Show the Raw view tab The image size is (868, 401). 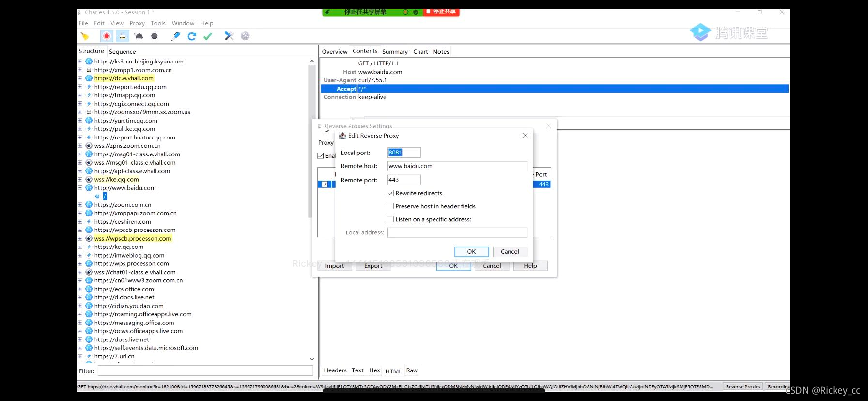tap(412, 370)
